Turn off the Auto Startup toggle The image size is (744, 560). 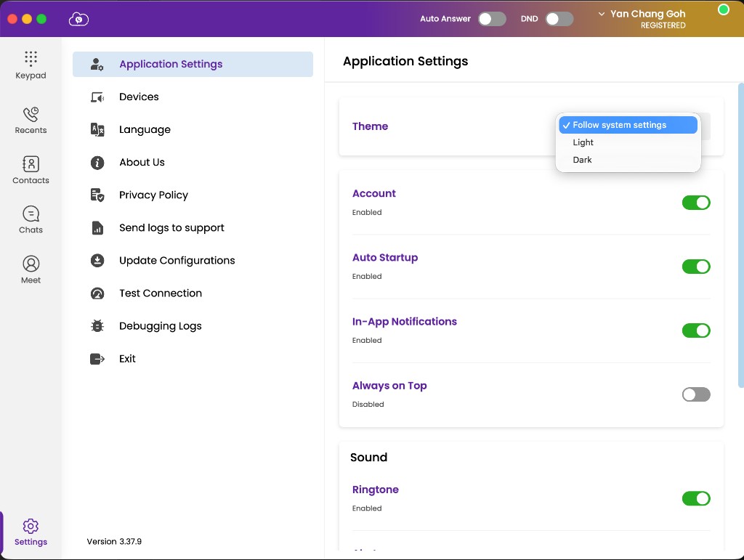(x=696, y=267)
